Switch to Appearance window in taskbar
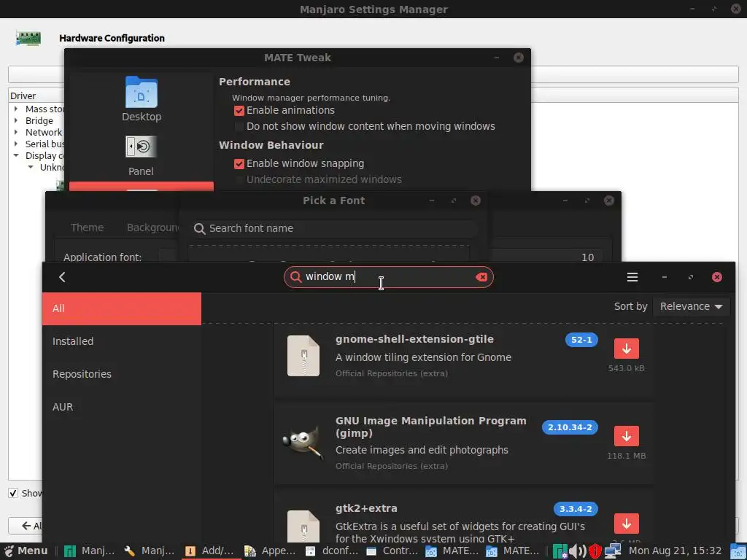The image size is (747, 560). [271, 551]
